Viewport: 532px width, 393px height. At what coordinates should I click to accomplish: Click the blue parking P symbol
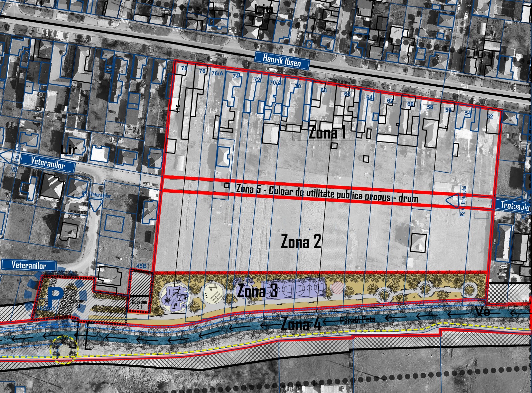point(55,297)
